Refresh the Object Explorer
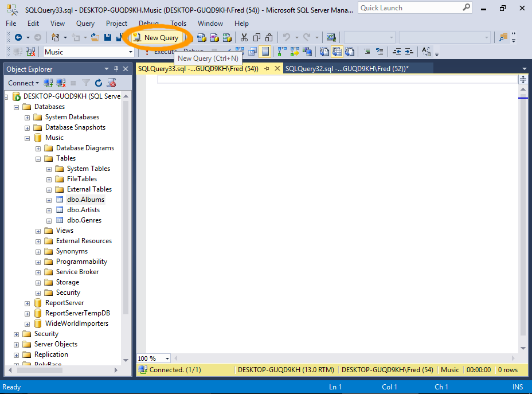The width and height of the screenshot is (532, 394). click(x=99, y=83)
